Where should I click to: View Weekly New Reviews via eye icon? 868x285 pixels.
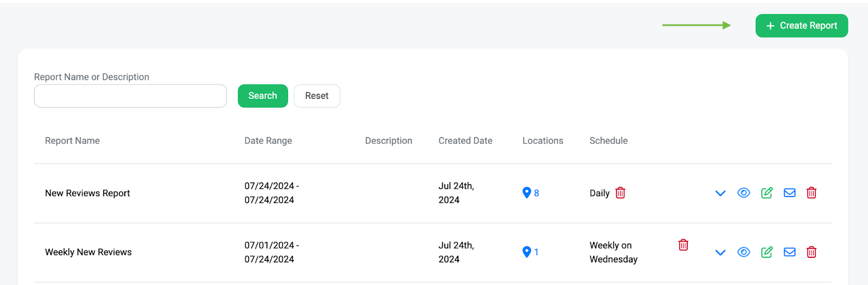[743, 252]
